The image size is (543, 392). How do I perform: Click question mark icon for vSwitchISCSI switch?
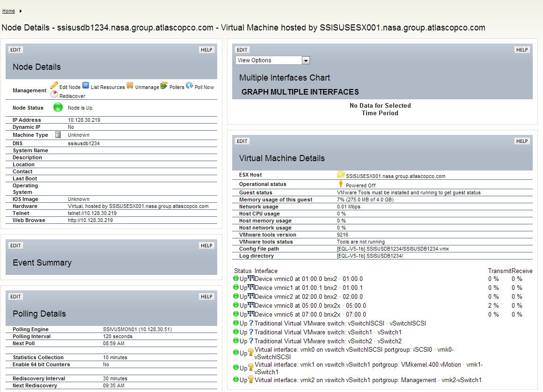pos(251,323)
